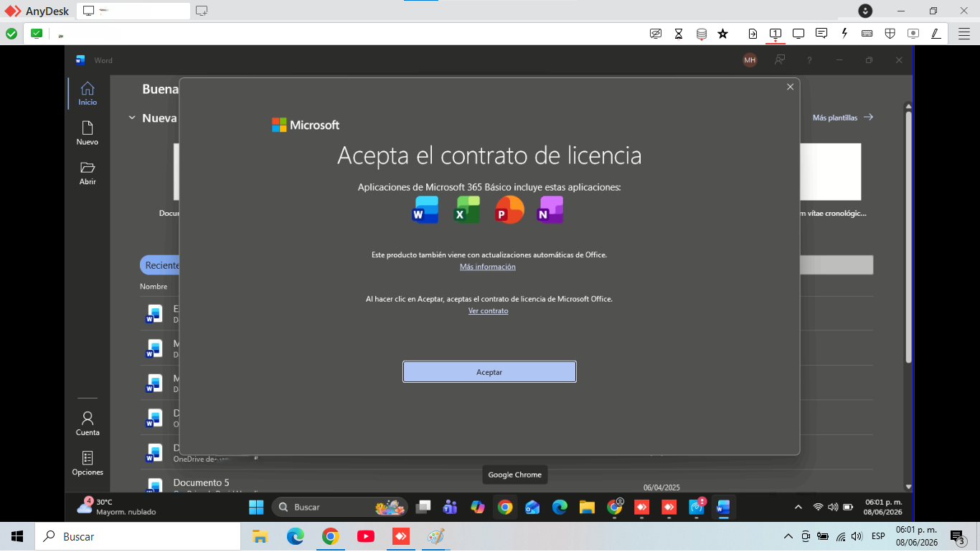Open Copilot on remote taskbar
Image resolution: width=980 pixels, height=552 pixels.
coord(478,508)
